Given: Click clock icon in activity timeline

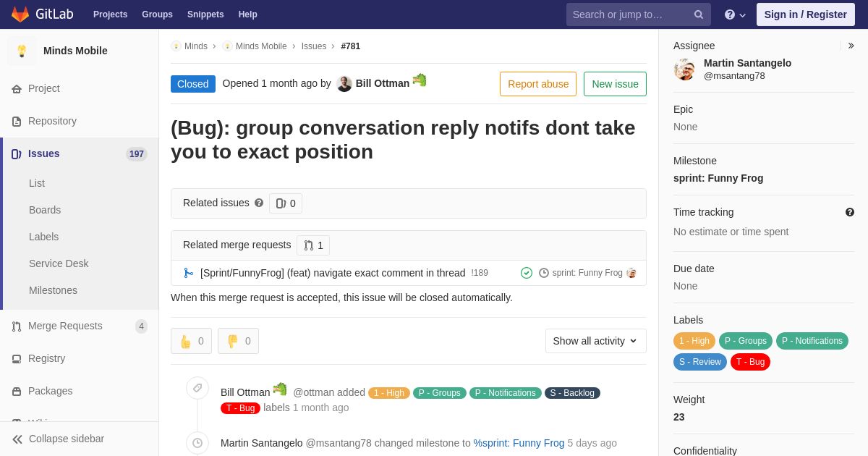Looking at the screenshot, I should click(197, 443).
